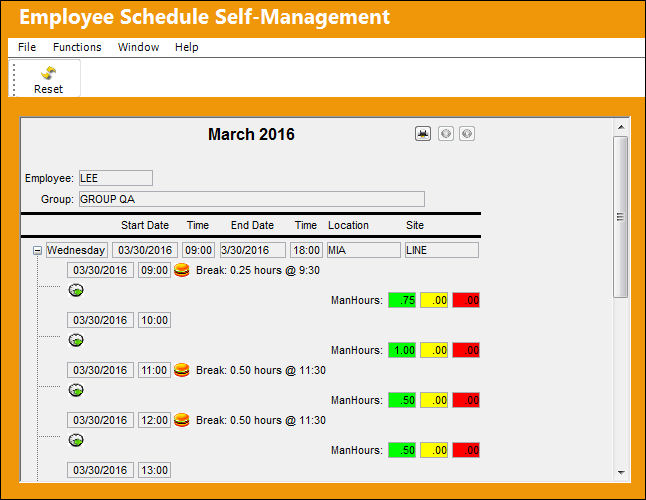
Task: Click the burger break icon at 09:00
Action: tap(182, 270)
